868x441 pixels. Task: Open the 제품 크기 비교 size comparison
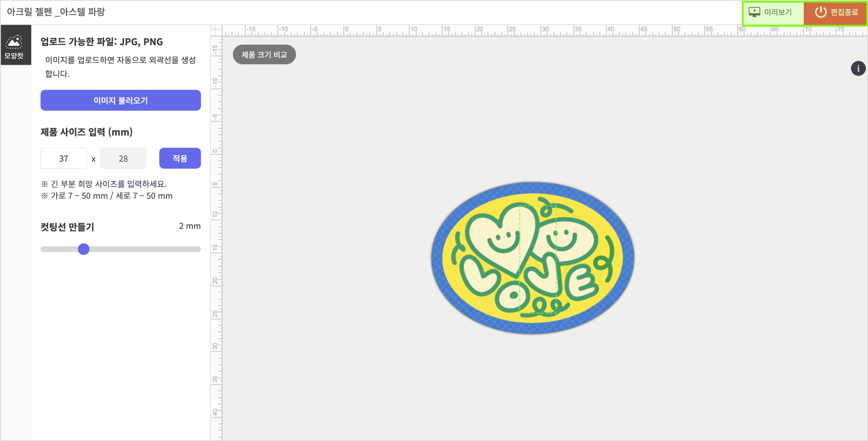pos(264,54)
